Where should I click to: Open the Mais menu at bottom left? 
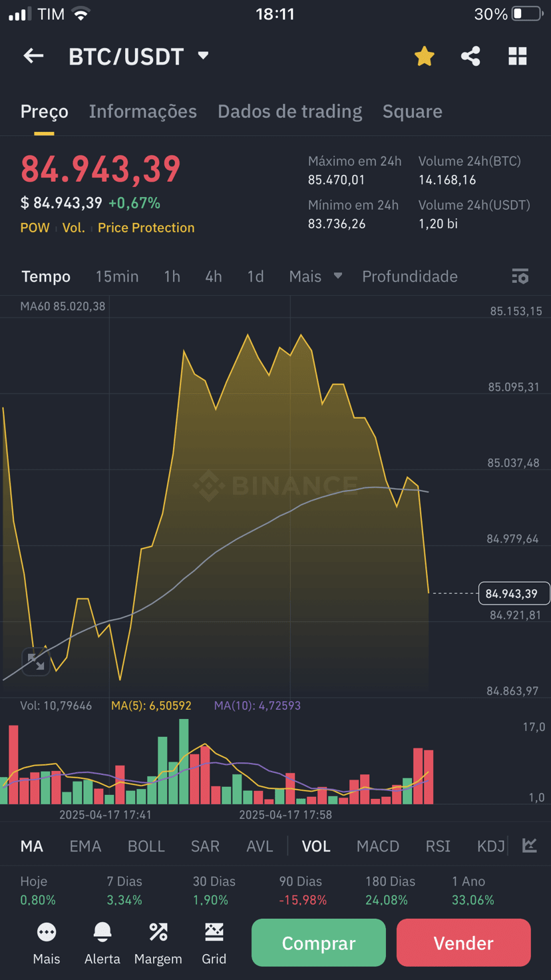point(47,943)
